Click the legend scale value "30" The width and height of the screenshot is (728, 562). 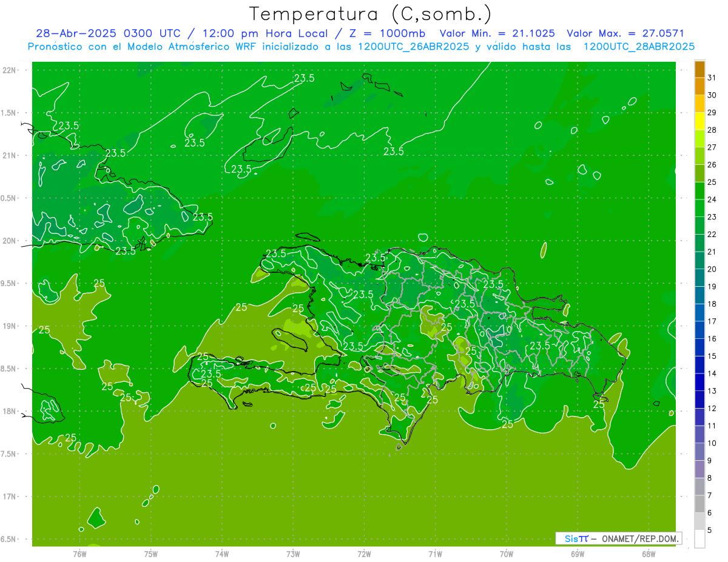click(x=712, y=95)
